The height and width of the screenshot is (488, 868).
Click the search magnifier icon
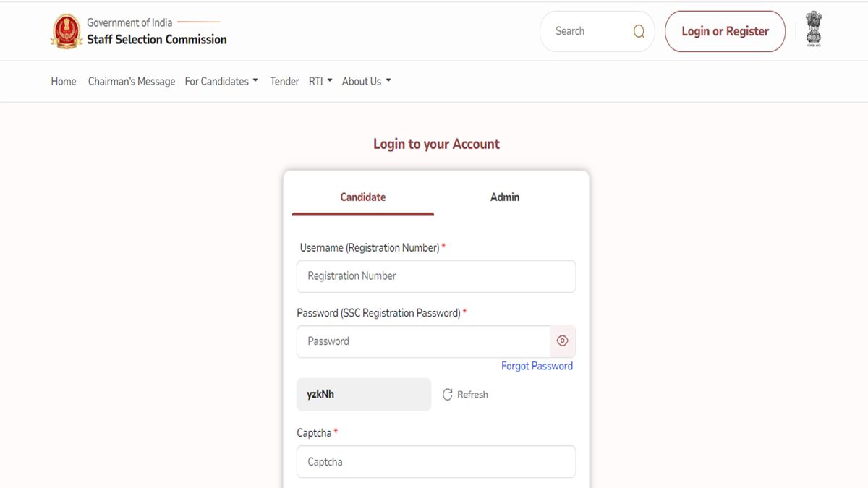tap(638, 31)
